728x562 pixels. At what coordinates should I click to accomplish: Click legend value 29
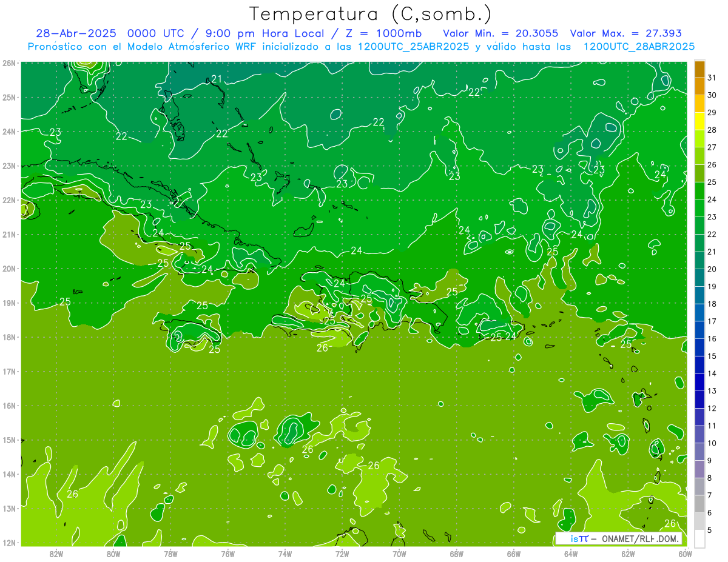[x=712, y=113]
